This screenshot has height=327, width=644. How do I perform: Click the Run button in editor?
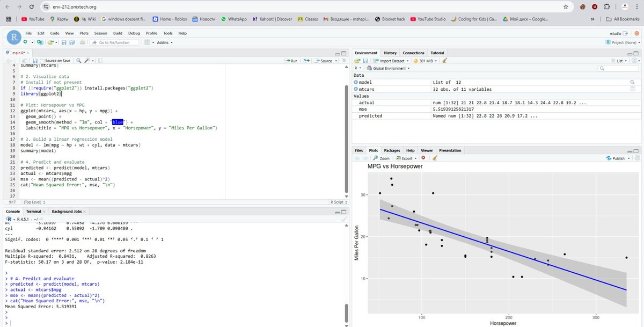coord(290,61)
